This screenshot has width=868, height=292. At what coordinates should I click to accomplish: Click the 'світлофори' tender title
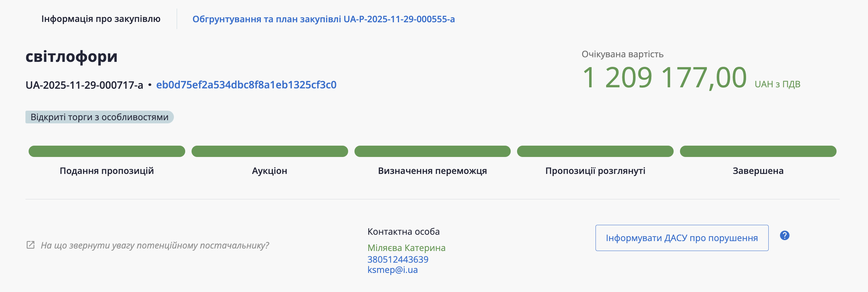tap(71, 57)
